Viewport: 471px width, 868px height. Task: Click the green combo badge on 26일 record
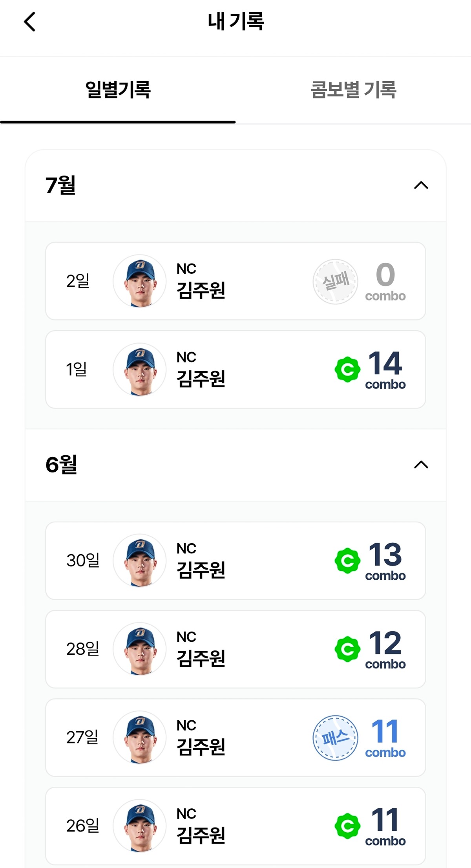click(347, 826)
